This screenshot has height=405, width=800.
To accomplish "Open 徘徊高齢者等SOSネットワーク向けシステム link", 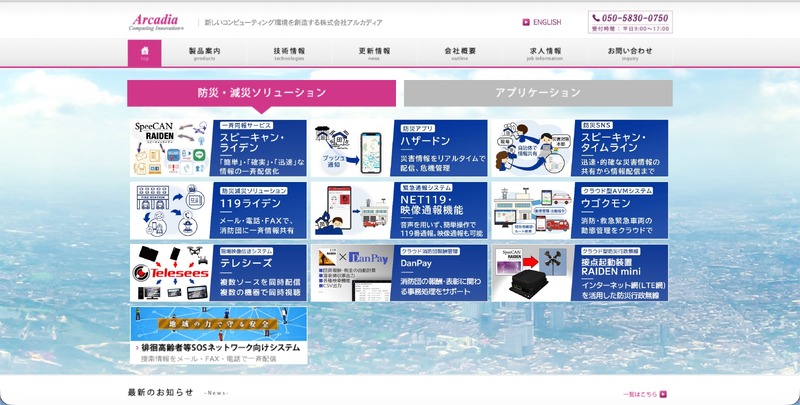I will pyautogui.click(x=220, y=348).
